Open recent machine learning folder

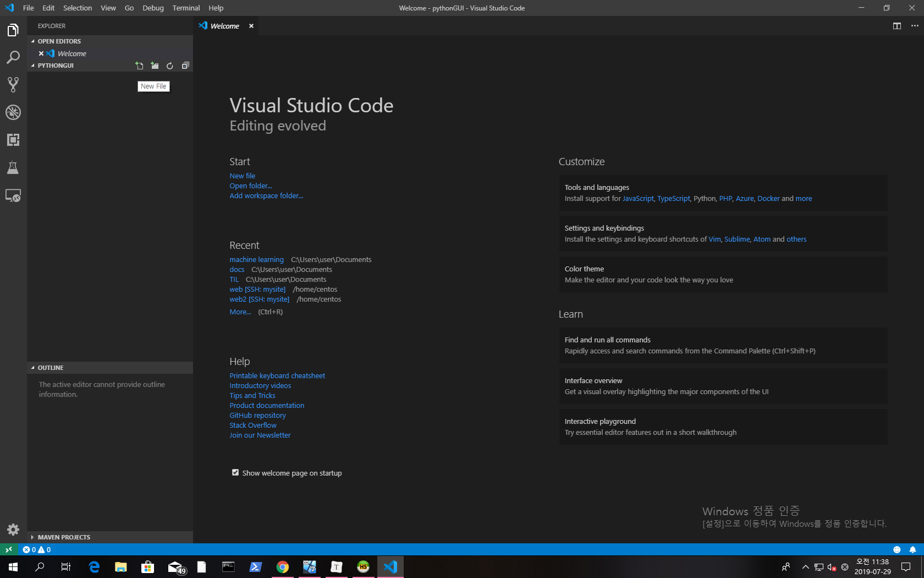[x=257, y=259]
